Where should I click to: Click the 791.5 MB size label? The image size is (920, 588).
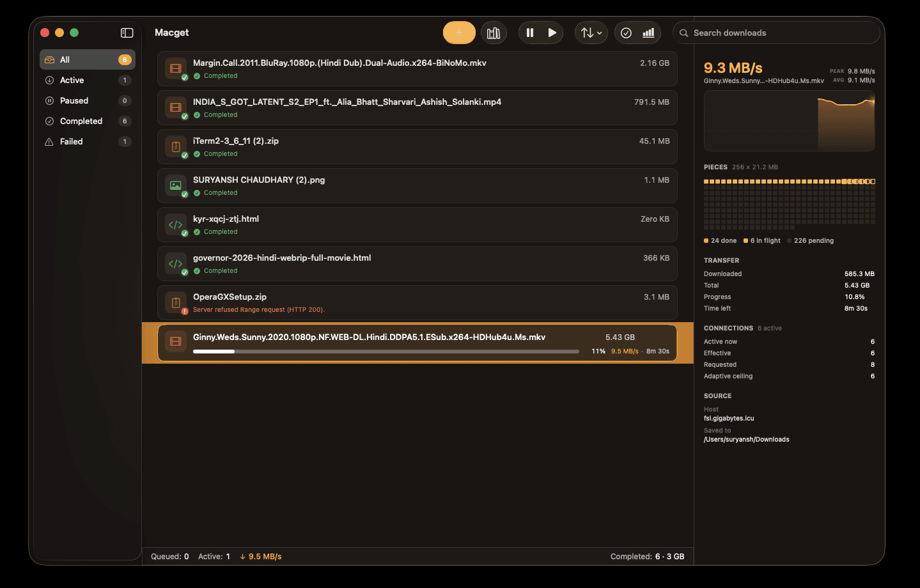pos(651,102)
